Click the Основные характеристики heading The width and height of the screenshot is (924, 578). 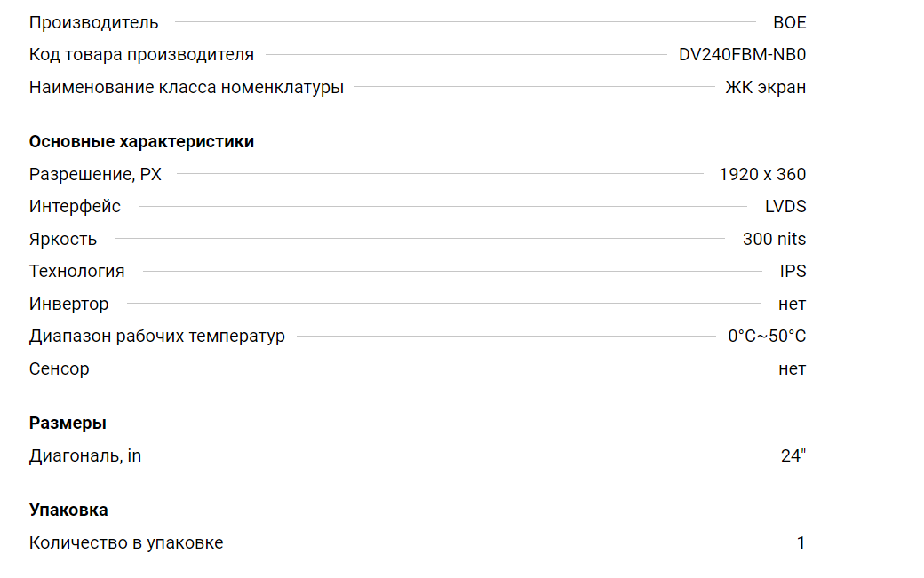pos(141,142)
